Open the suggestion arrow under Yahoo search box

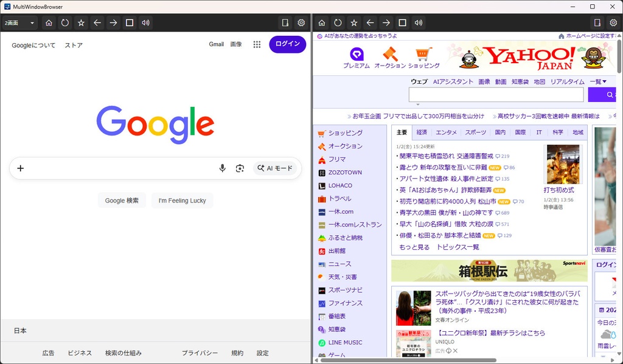click(x=419, y=105)
